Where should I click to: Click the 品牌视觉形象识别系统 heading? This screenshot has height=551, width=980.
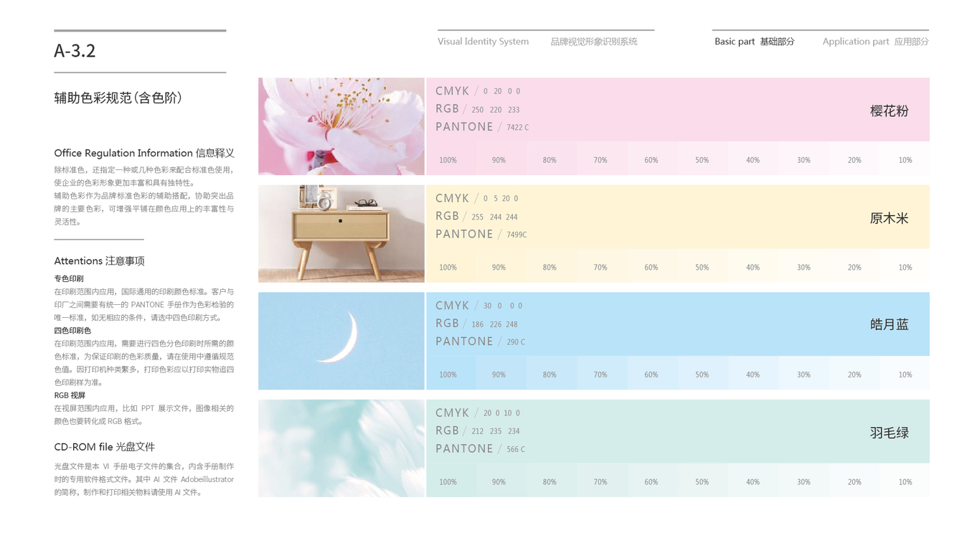pyautogui.click(x=594, y=42)
